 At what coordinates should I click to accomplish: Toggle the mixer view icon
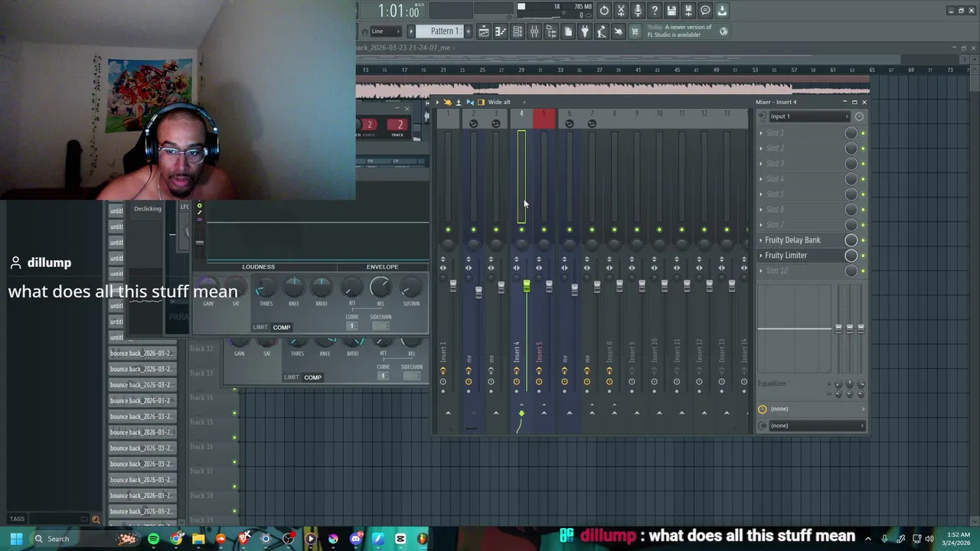[534, 31]
